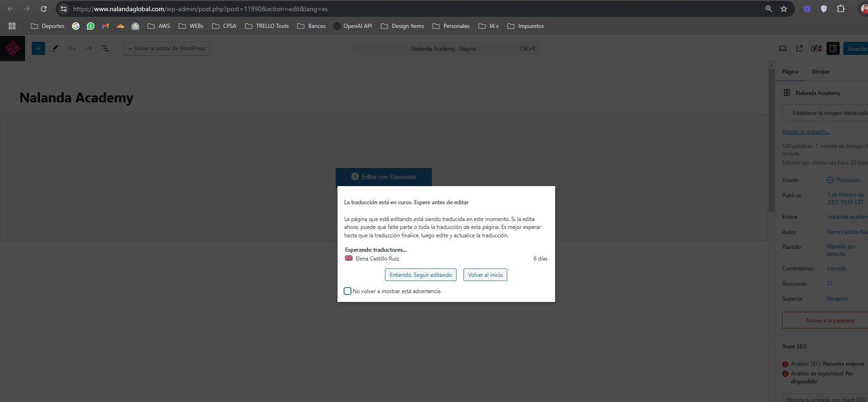Screen dimensions: 868x402
Task: Click Añade un extracto link
Action: (x=806, y=132)
